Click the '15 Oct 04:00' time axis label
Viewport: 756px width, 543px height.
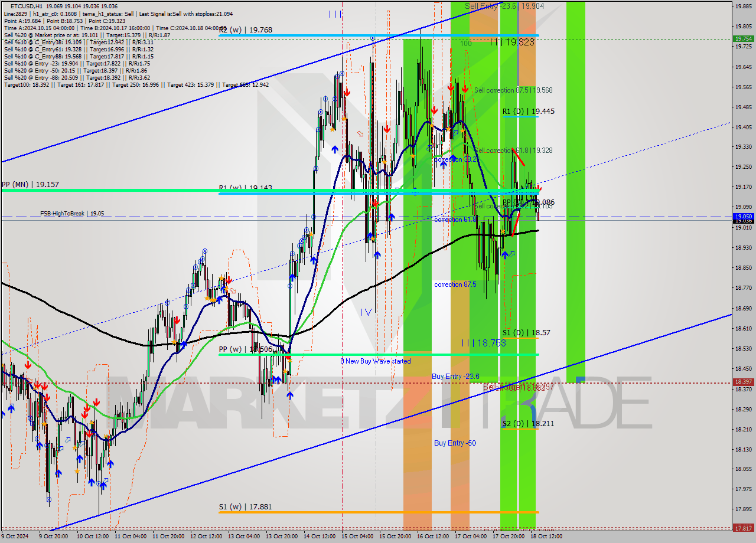(358, 537)
